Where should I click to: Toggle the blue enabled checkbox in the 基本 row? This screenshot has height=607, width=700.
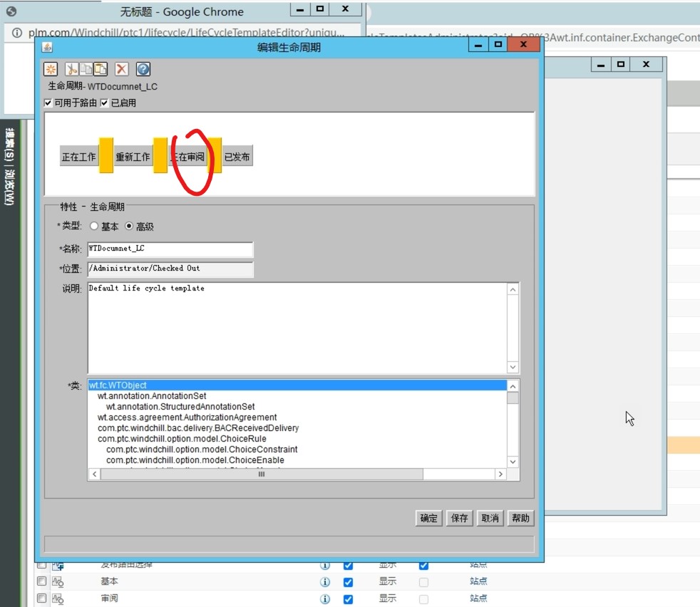348,582
